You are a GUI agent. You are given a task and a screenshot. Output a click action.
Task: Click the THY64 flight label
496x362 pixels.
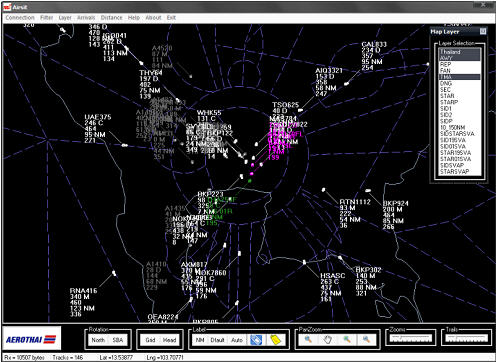pyautogui.click(x=151, y=73)
